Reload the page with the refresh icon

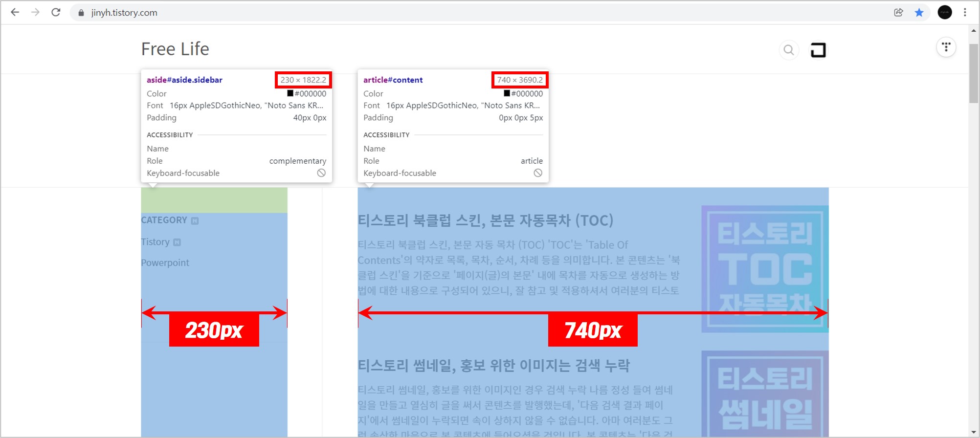pos(56,12)
